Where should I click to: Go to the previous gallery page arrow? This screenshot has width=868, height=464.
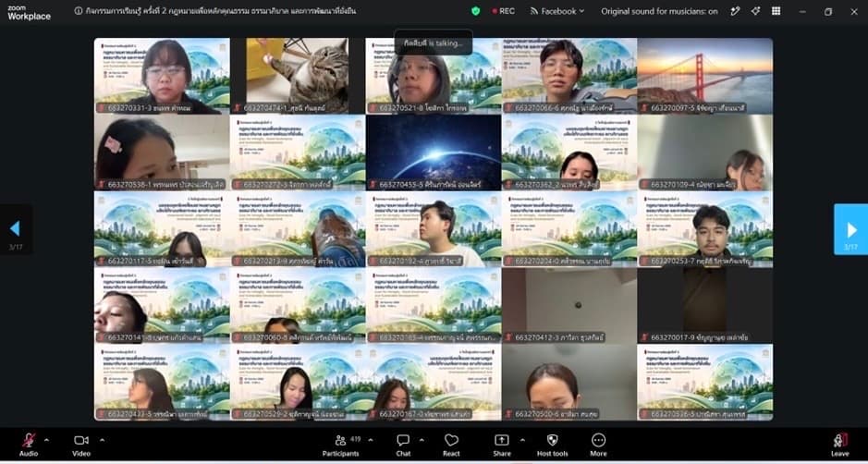pyautogui.click(x=16, y=228)
